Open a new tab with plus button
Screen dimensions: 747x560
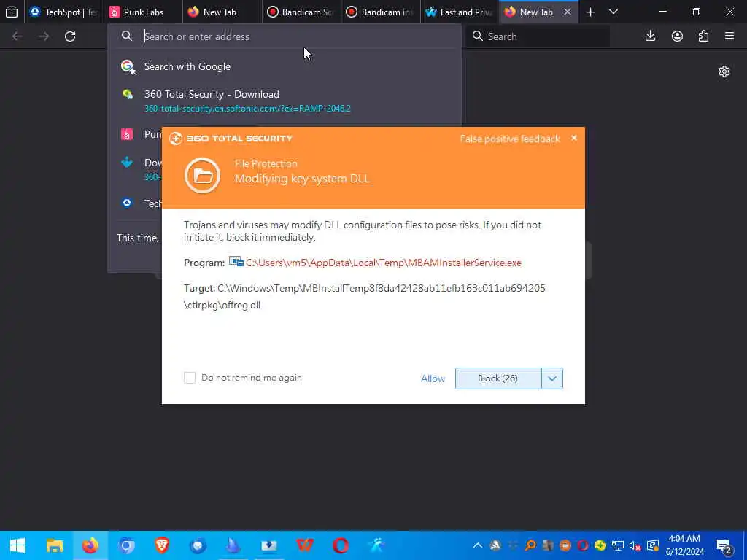pyautogui.click(x=590, y=12)
